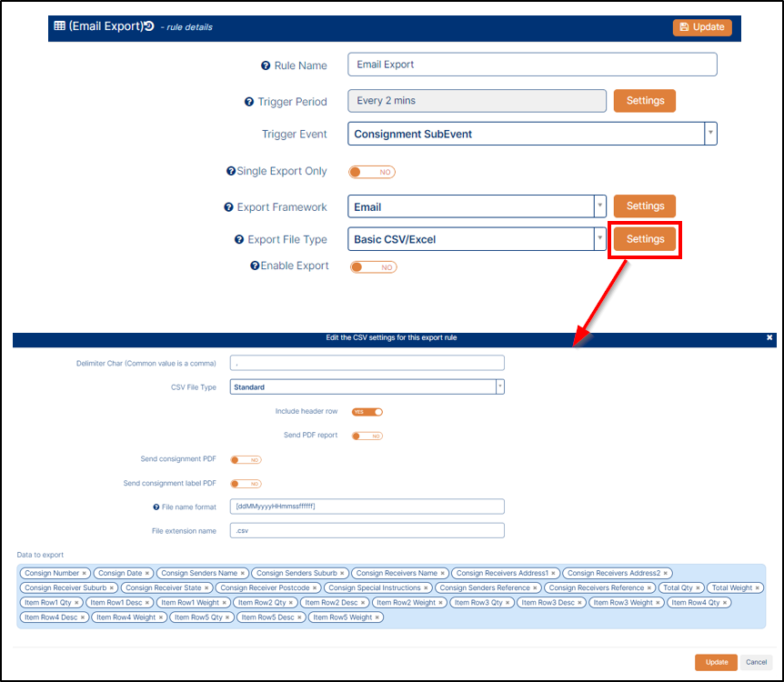Click the File extension name field
This screenshot has width=784, height=682.
click(367, 530)
